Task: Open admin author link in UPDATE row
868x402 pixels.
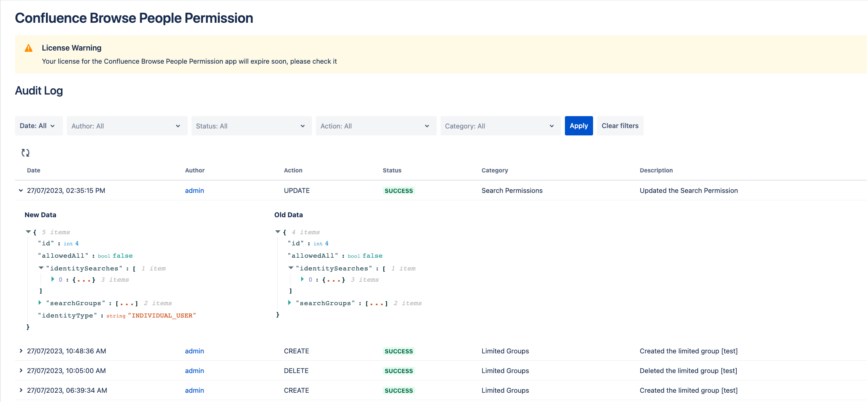Action: coord(194,191)
